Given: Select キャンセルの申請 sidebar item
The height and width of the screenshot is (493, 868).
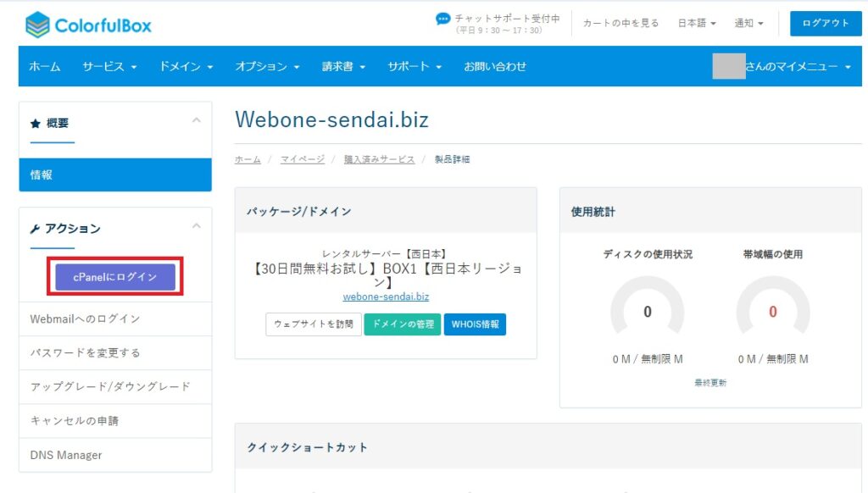Looking at the screenshot, I should (115, 421).
